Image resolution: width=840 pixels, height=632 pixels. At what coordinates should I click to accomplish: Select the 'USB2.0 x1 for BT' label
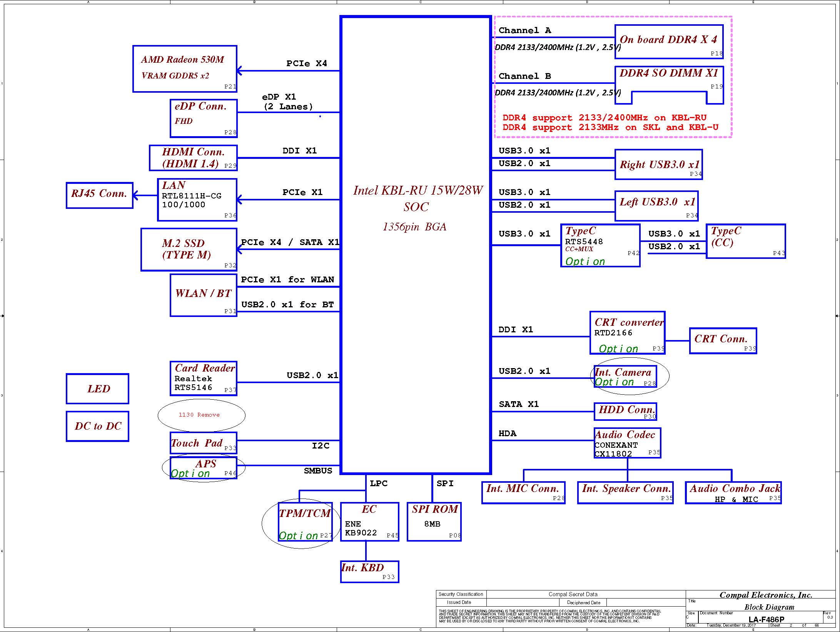tap(287, 305)
